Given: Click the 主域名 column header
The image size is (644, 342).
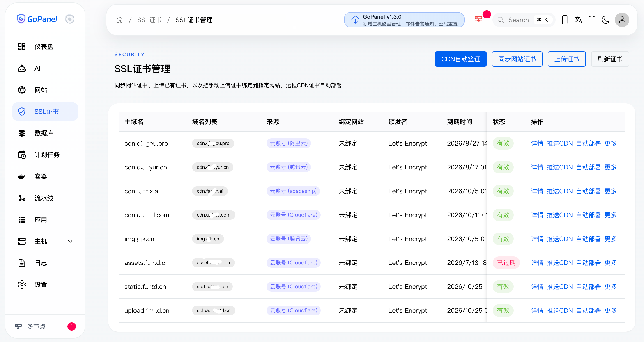Looking at the screenshot, I should [x=134, y=122].
